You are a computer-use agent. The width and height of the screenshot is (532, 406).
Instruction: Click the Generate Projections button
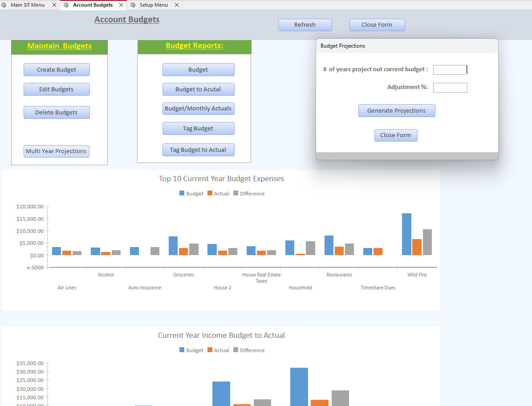(397, 110)
